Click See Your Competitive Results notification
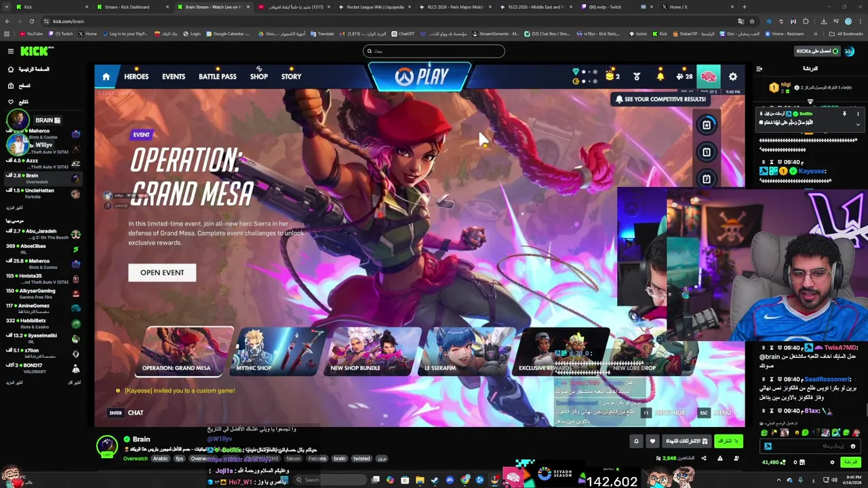The height and width of the screenshot is (488, 868). click(x=661, y=99)
